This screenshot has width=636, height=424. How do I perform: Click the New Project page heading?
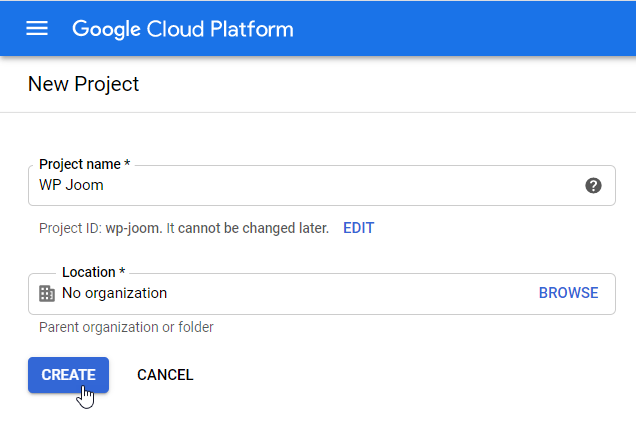[x=83, y=84]
